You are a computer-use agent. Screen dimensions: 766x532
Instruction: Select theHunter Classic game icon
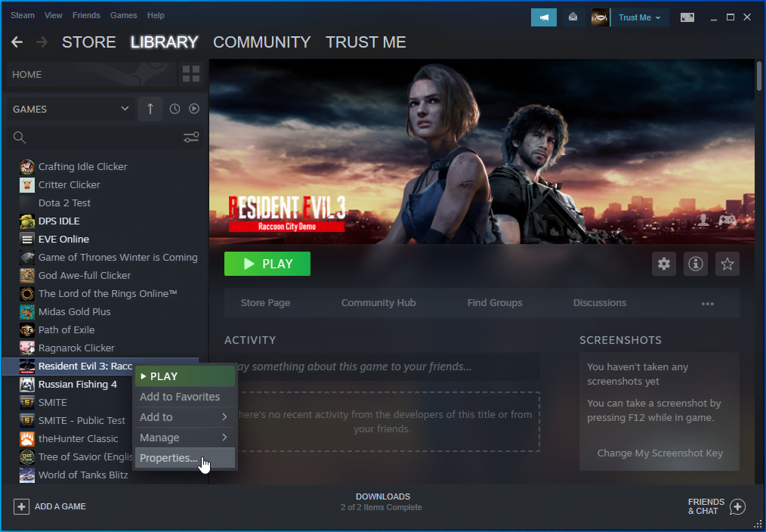pos(27,439)
